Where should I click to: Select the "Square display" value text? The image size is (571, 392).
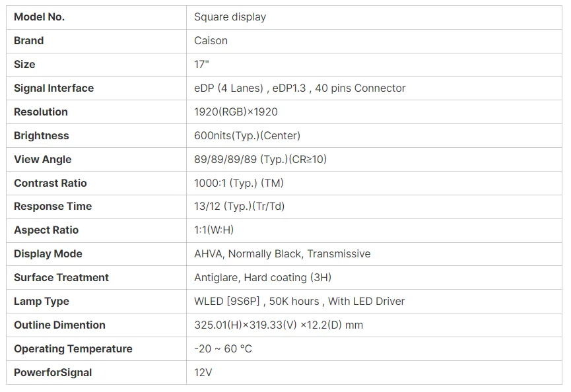click(230, 17)
